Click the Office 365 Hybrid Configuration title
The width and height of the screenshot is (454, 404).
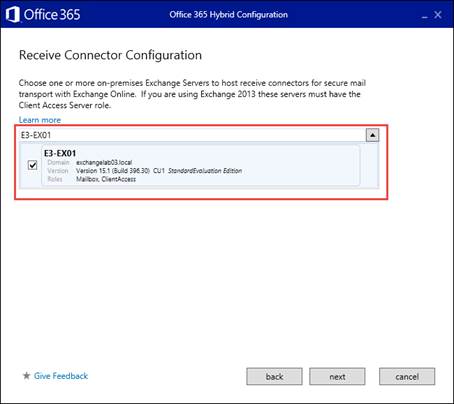tap(228, 15)
